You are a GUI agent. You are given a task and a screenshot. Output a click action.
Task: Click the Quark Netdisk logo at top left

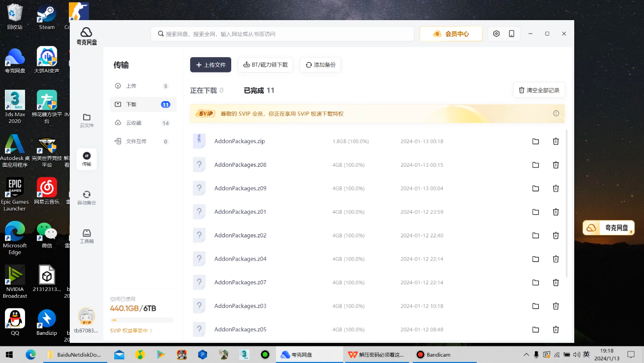pos(86,35)
